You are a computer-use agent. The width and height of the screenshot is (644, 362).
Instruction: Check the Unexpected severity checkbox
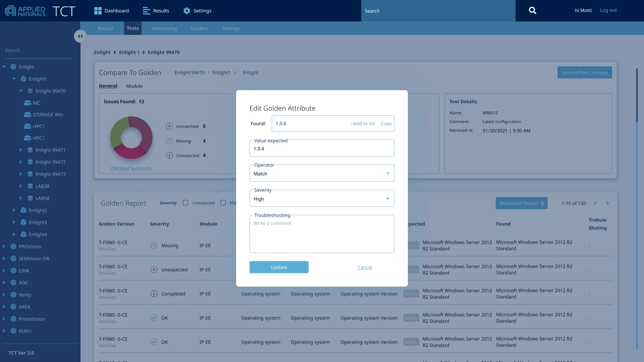[185, 203]
